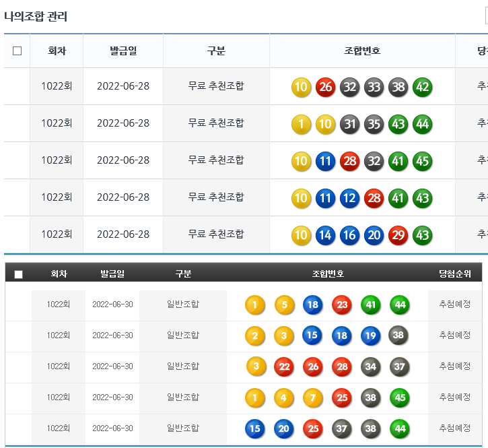Click the 조합번호 column header in upper table

coord(362,51)
